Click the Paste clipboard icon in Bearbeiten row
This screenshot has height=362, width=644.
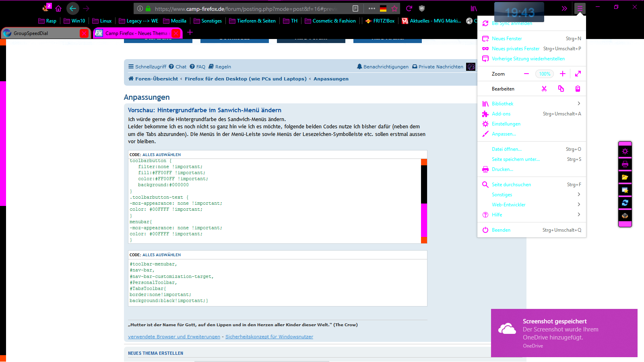(578, 89)
